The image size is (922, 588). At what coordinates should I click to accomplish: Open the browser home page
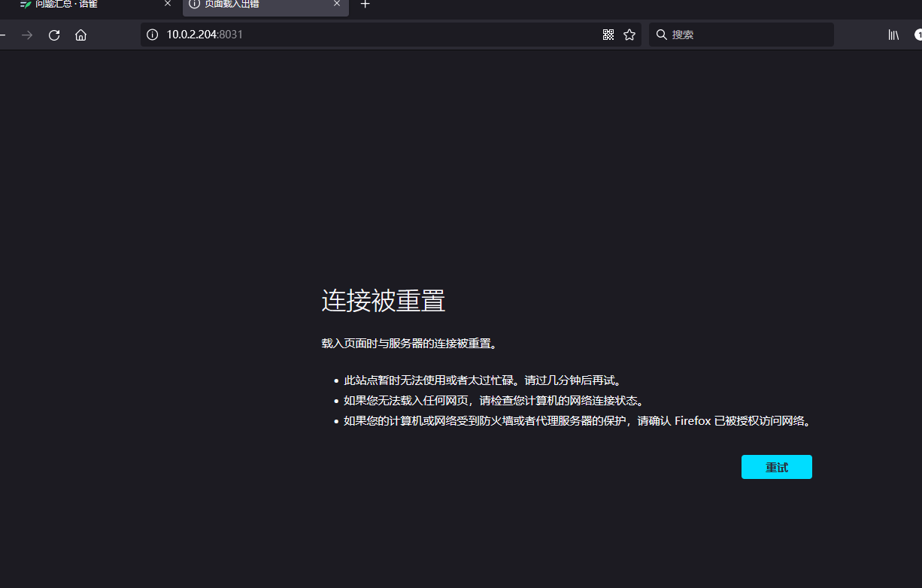click(x=80, y=34)
